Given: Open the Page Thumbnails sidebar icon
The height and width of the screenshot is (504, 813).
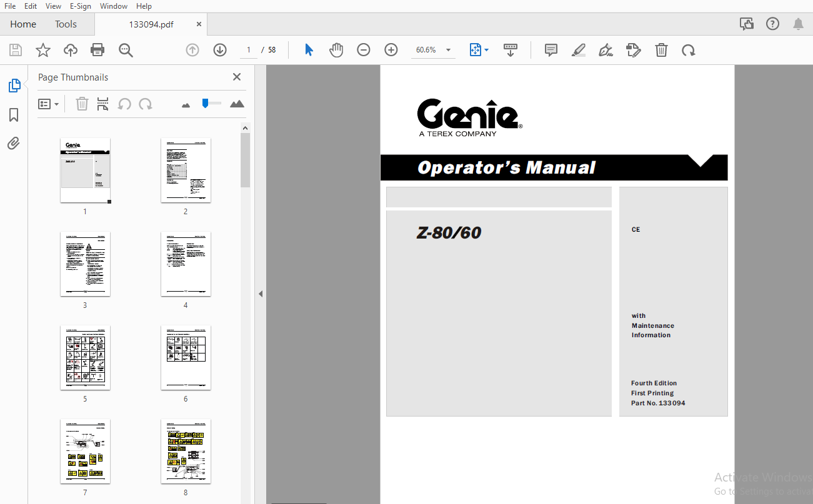Looking at the screenshot, I should [14, 86].
